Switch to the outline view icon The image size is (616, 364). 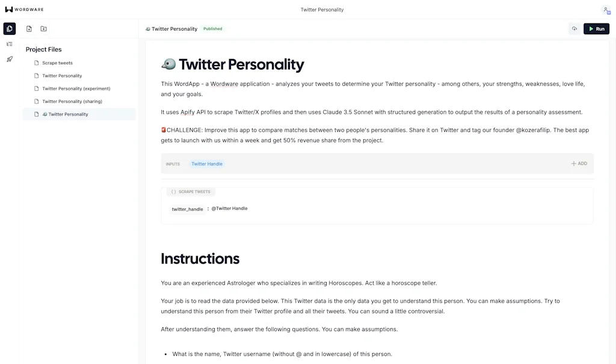9,43
